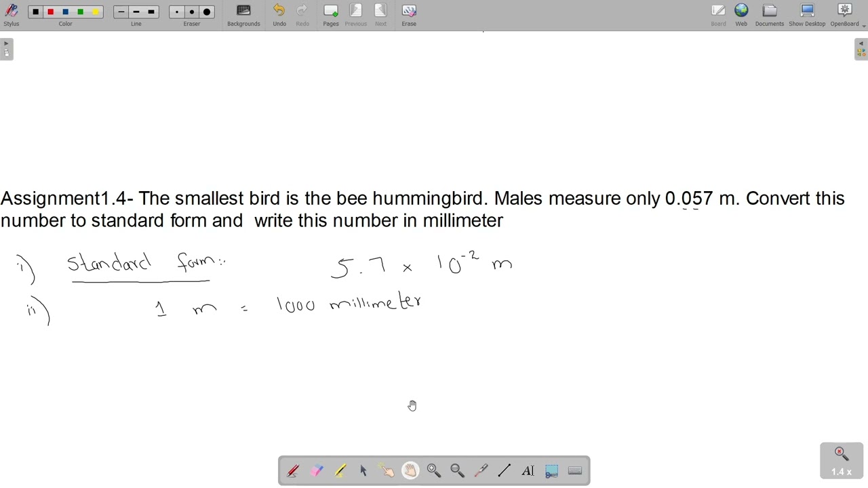Click Show Desktop
This screenshot has width=868, height=488.
[x=807, y=15]
